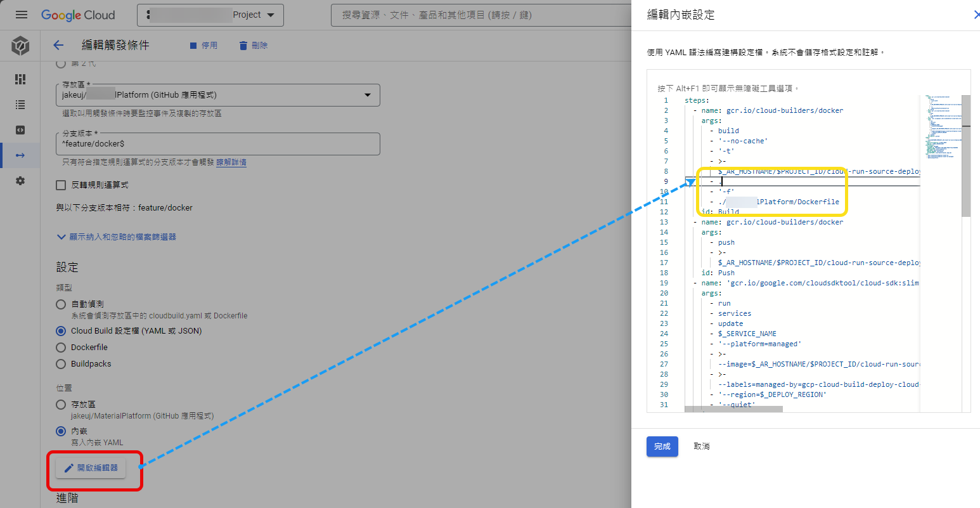Click the Dockerfile path on line 11

pyautogui.click(x=778, y=202)
